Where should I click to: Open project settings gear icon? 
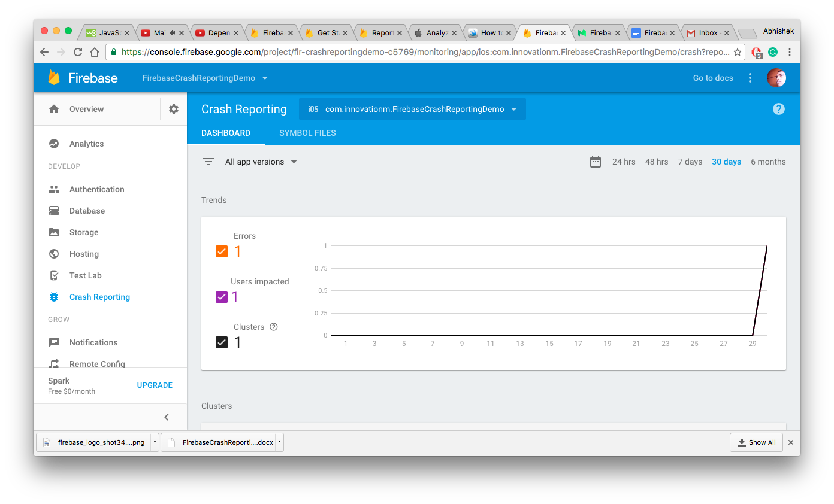[174, 109]
